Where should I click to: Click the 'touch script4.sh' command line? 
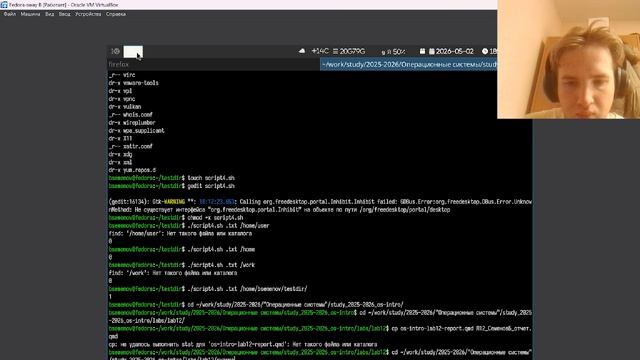[x=211, y=178]
